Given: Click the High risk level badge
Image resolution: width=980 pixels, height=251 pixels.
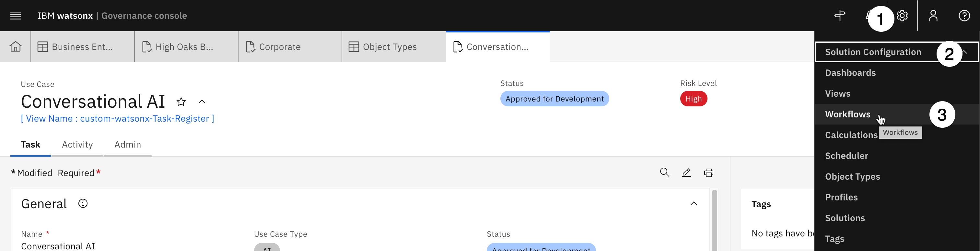Looking at the screenshot, I should coord(694,99).
